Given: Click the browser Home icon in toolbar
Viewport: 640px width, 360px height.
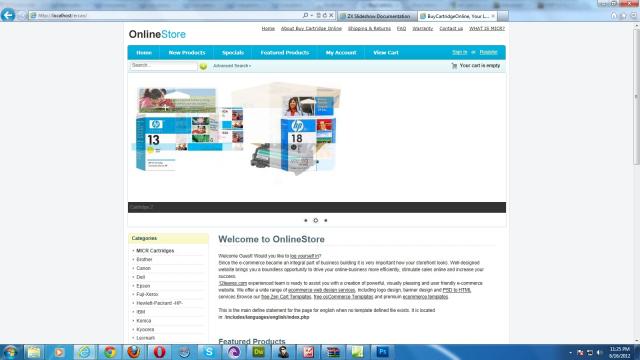Looking at the screenshot, I should tap(613, 16).
